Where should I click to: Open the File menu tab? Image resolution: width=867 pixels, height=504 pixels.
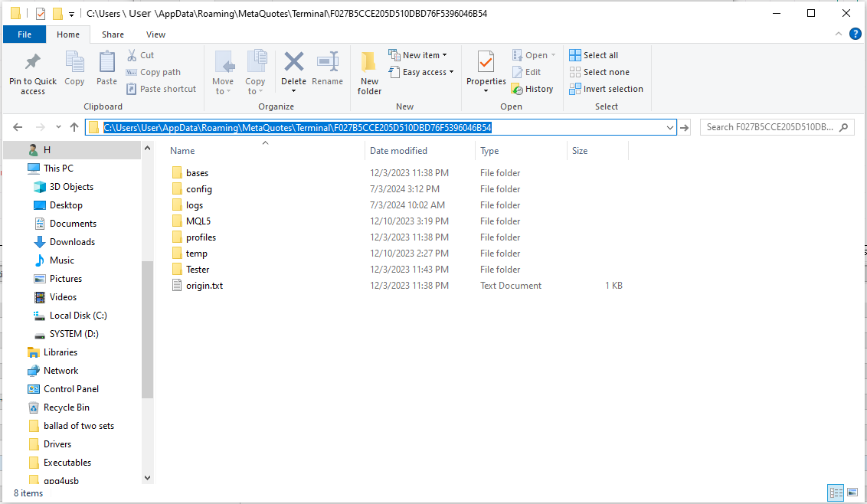tap(25, 34)
